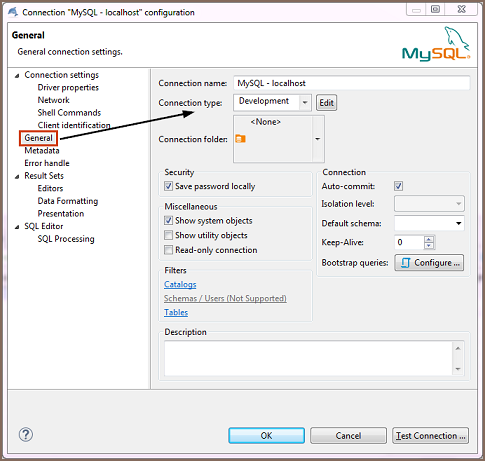The width and height of the screenshot is (485, 461).
Task: Open the Default schema dropdown
Action: click(459, 223)
